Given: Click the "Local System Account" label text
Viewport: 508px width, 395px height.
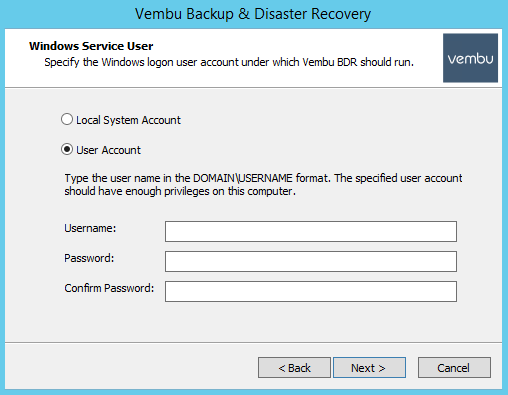Looking at the screenshot, I should [128, 120].
